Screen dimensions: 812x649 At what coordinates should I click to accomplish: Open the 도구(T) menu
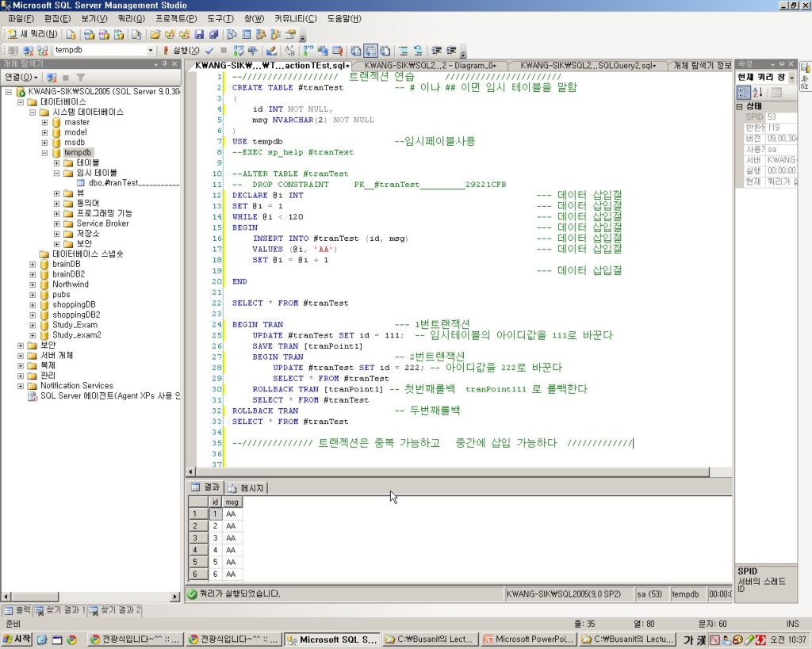[220, 19]
